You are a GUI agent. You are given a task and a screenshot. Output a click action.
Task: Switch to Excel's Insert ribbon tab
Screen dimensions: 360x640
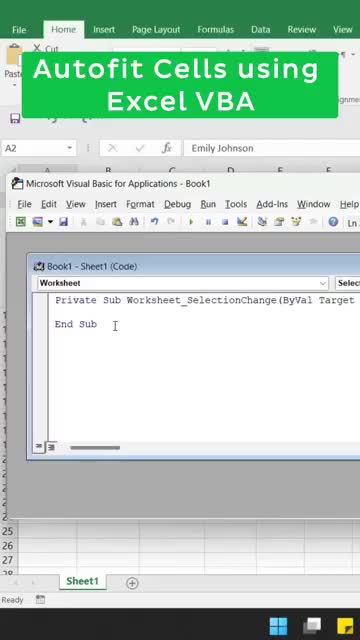pos(104,29)
